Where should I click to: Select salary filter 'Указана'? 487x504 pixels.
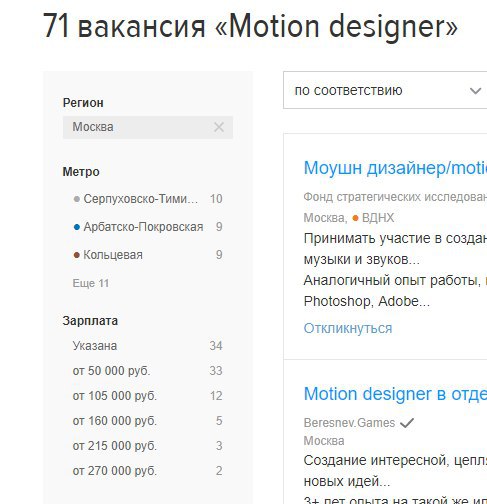click(95, 346)
